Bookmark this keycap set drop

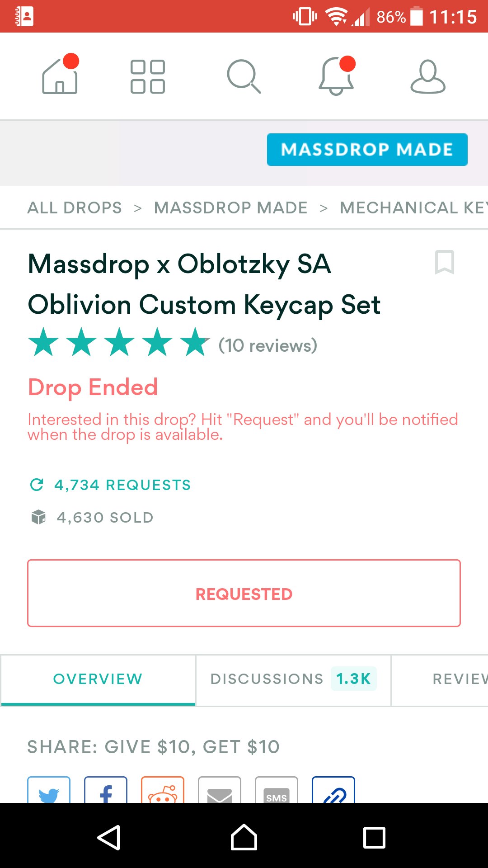444,262
